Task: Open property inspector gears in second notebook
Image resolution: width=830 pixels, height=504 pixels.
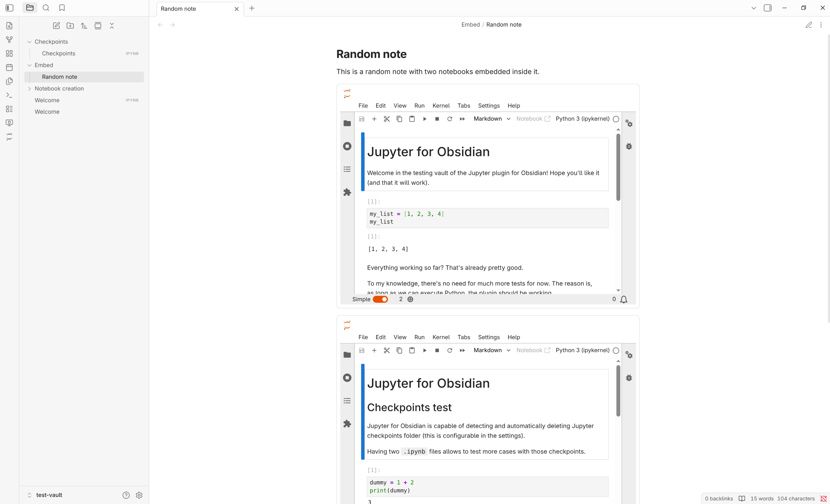Action: 629,355
